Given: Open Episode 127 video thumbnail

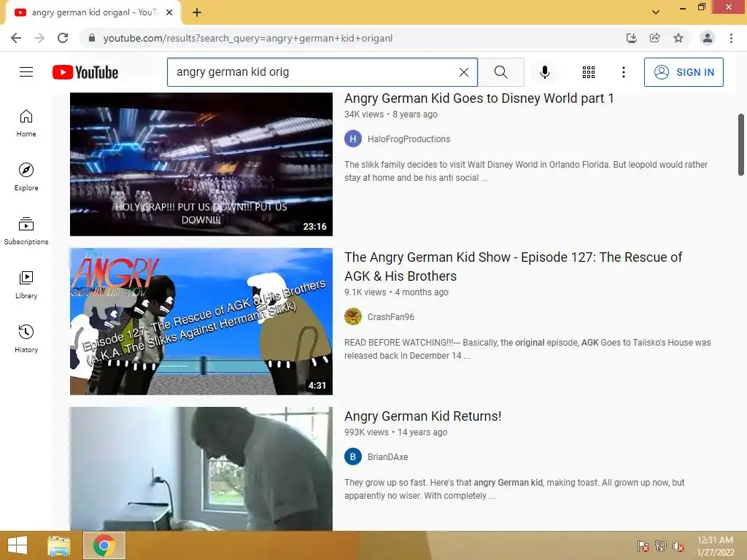Looking at the screenshot, I should pos(201,322).
